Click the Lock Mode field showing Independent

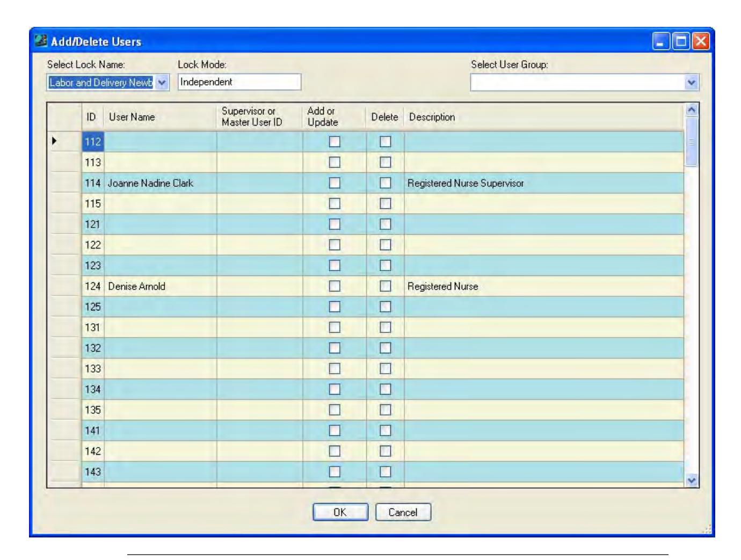(239, 82)
